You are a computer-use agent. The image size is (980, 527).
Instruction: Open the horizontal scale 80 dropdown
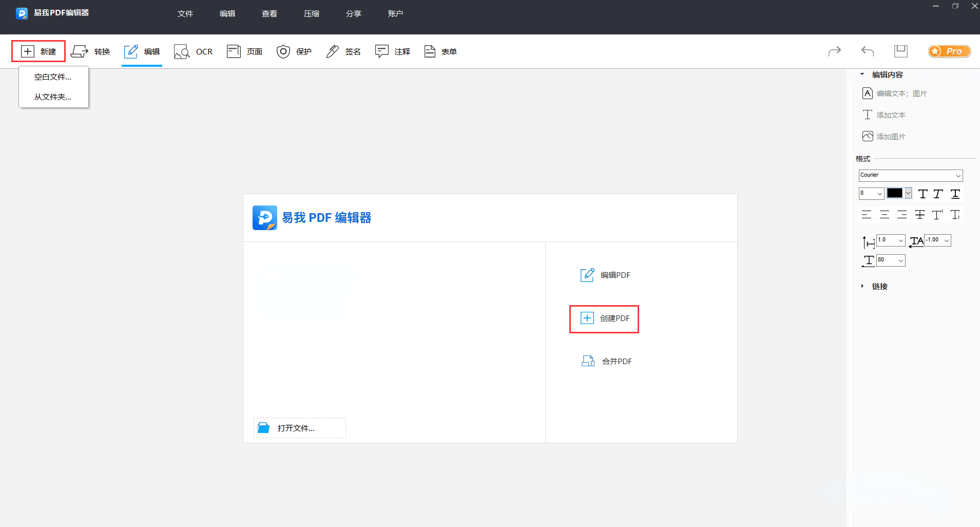[x=891, y=260]
